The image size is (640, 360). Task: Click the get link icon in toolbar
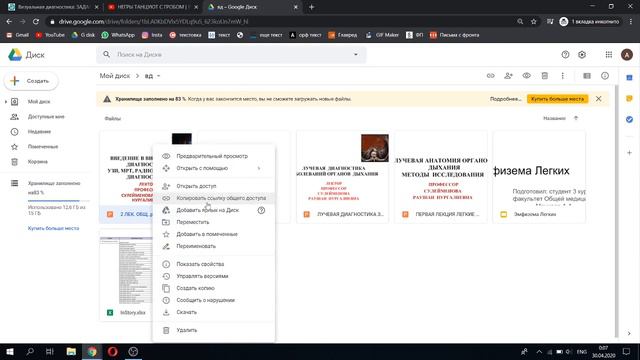click(490, 76)
